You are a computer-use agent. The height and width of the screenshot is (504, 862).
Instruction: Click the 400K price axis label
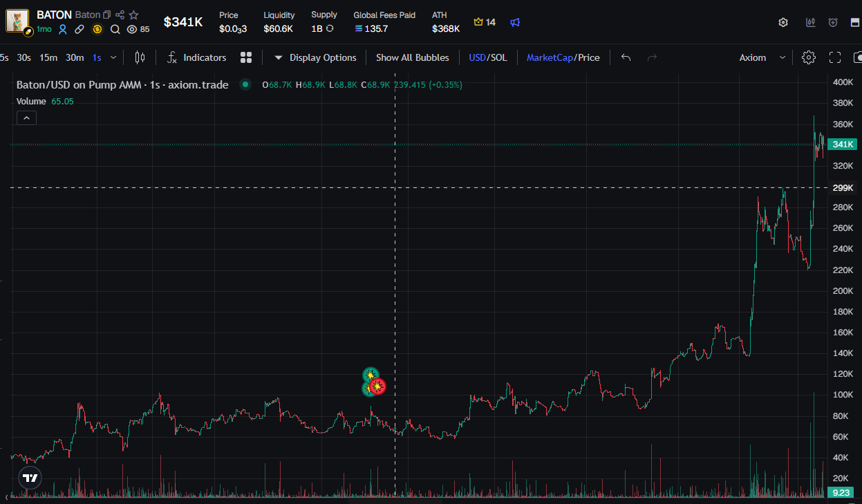point(843,82)
